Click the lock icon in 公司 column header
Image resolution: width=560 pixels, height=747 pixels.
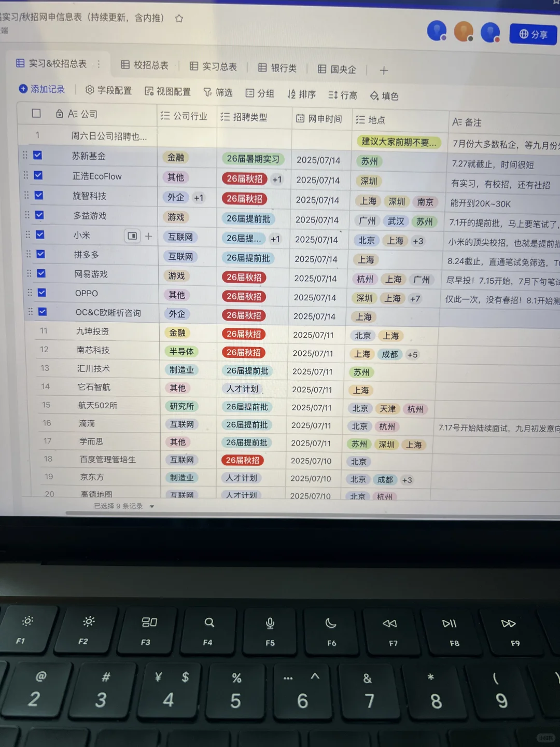click(60, 114)
